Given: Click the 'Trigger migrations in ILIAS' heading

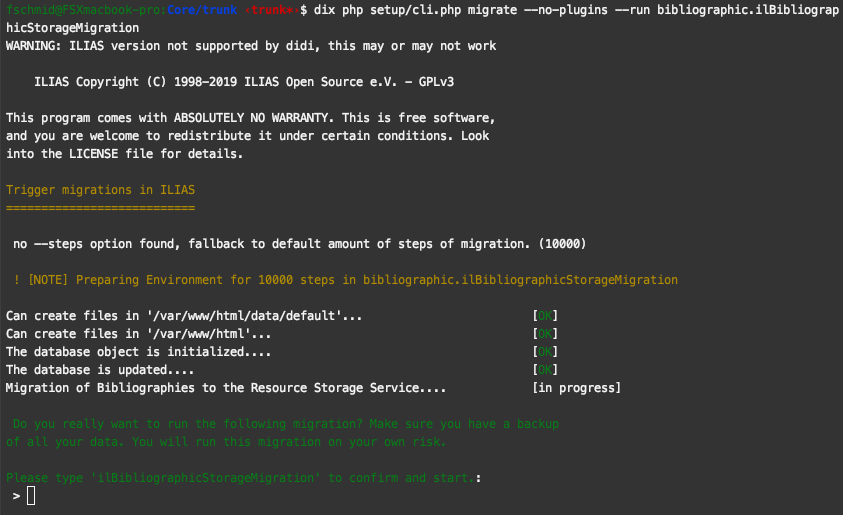Looking at the screenshot, I should click(x=100, y=190).
